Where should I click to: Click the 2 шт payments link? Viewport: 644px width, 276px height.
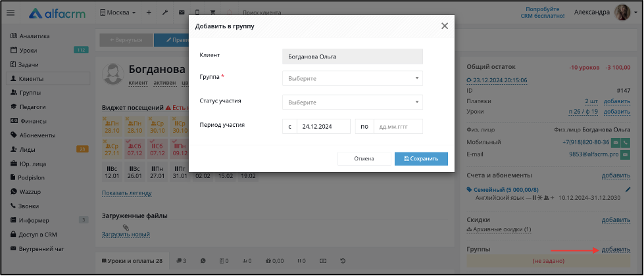pyautogui.click(x=592, y=101)
